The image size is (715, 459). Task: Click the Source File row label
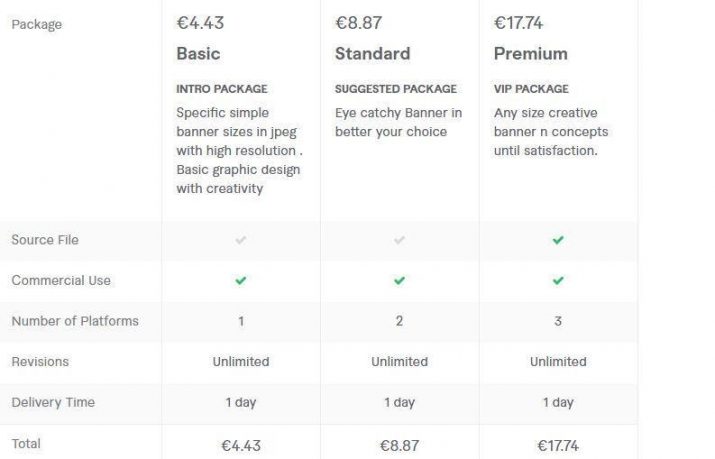pyautogui.click(x=45, y=240)
